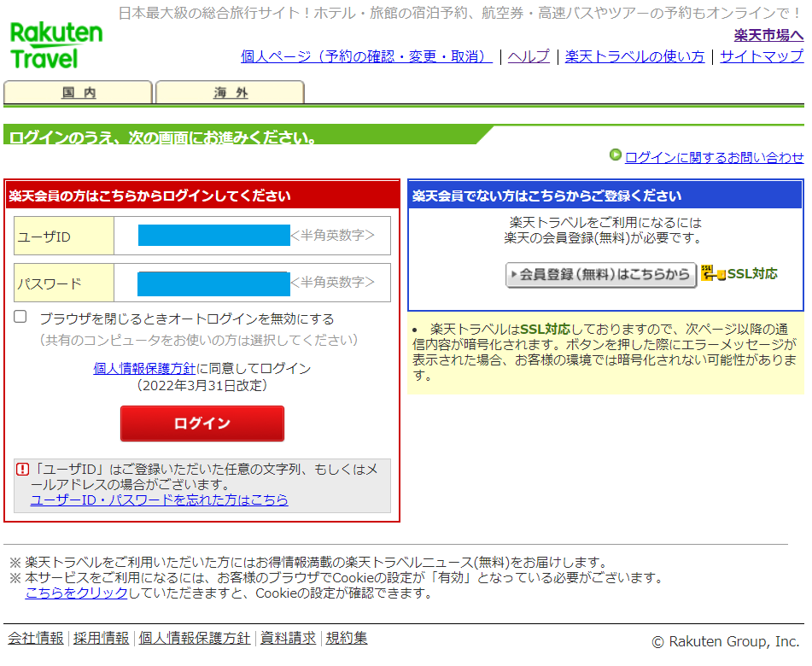812x666 pixels.
Task: Click the red 楽天会員の方はこちらからログインしてください header
Action: [202, 196]
